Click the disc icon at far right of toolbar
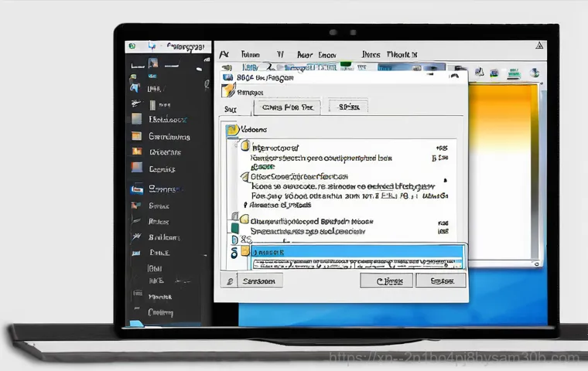The width and height of the screenshot is (588, 371). [535, 71]
